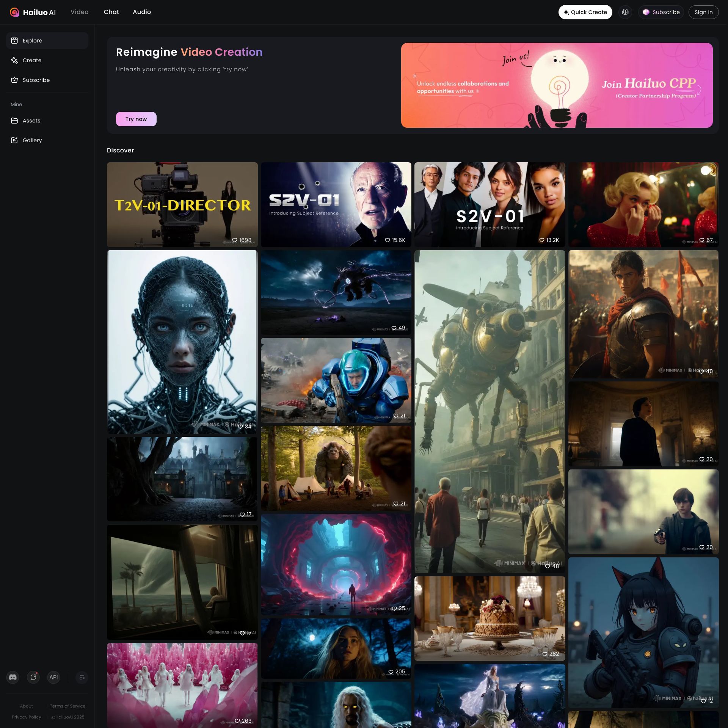This screenshot has width=728, height=728.
Task: Open the Terms of Service link
Action: click(68, 706)
